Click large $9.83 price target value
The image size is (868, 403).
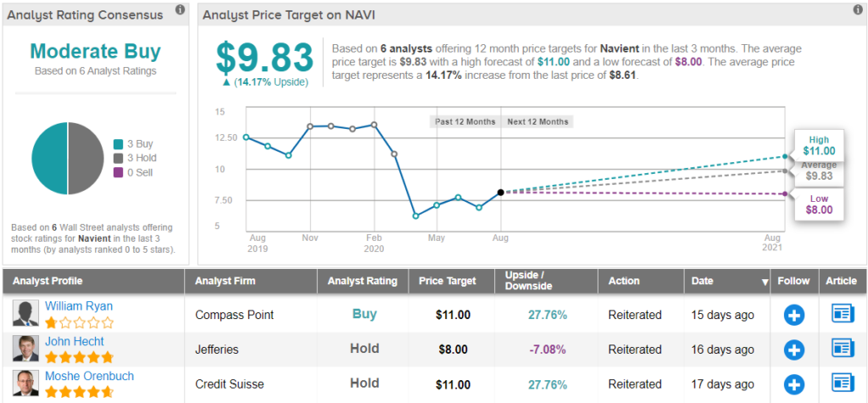click(x=264, y=57)
